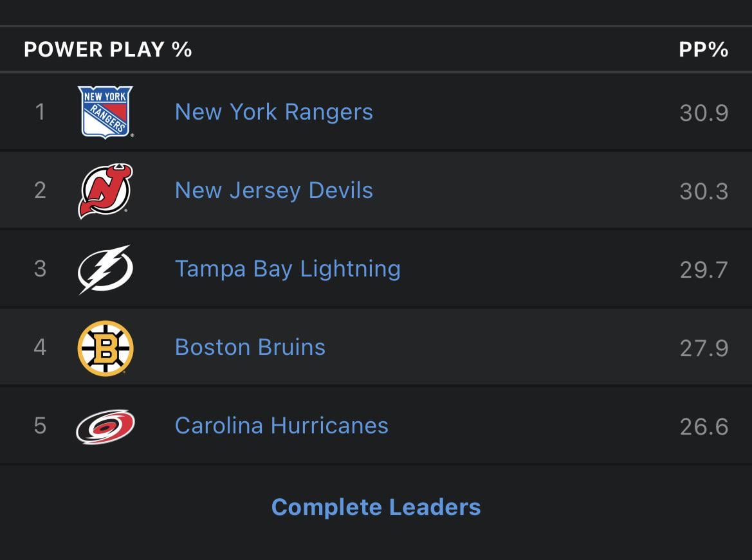Click the Tampa Bay Lightning logo
Screen dimensions: 752x560
point(105,269)
